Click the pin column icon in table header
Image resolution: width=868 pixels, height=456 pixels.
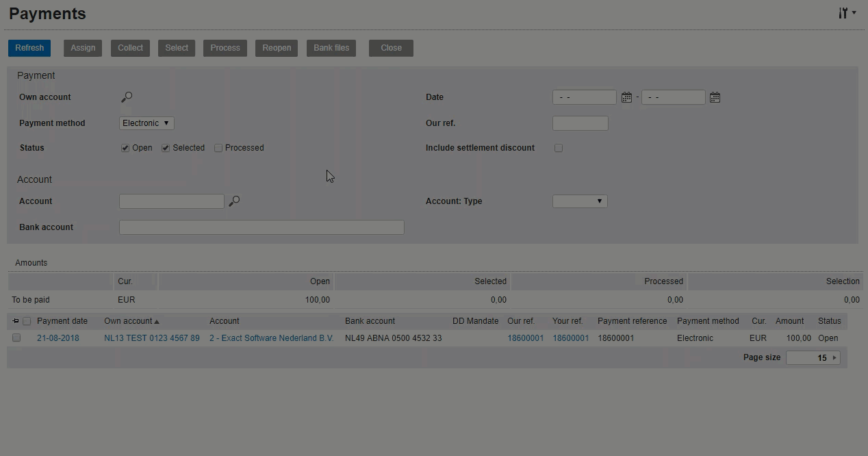[x=16, y=321]
